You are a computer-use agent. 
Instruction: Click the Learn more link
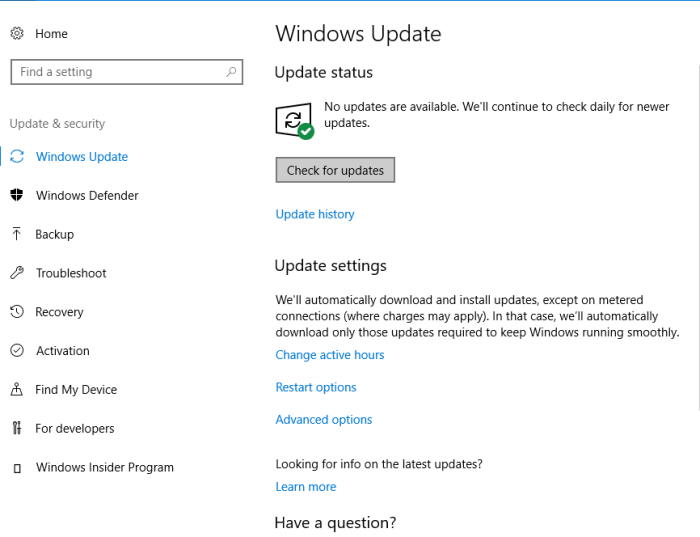[x=305, y=487]
